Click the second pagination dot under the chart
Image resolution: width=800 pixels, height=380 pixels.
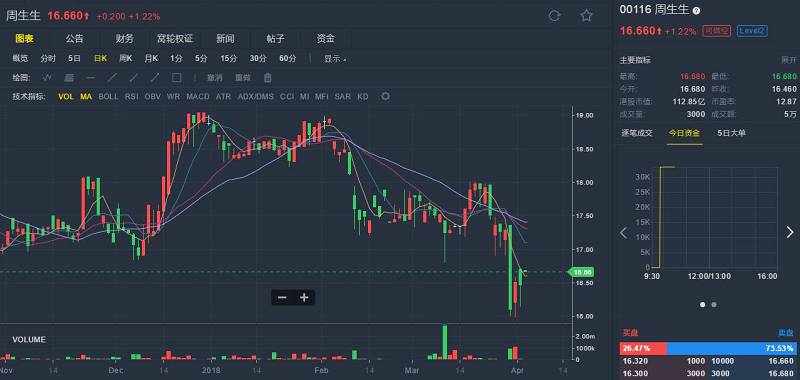pyautogui.click(x=714, y=305)
